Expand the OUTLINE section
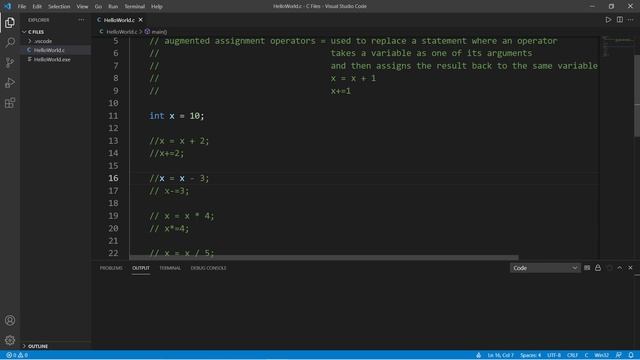 click(x=38, y=346)
